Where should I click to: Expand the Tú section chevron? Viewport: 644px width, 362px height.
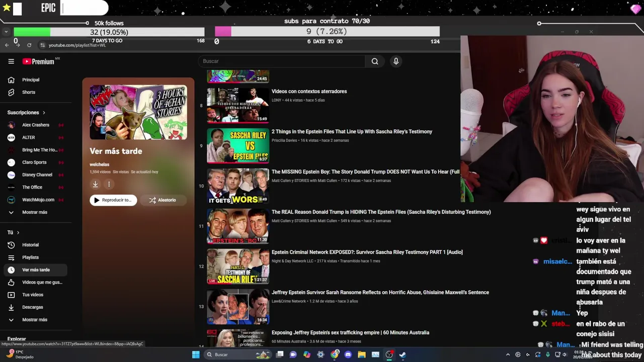coord(18,232)
